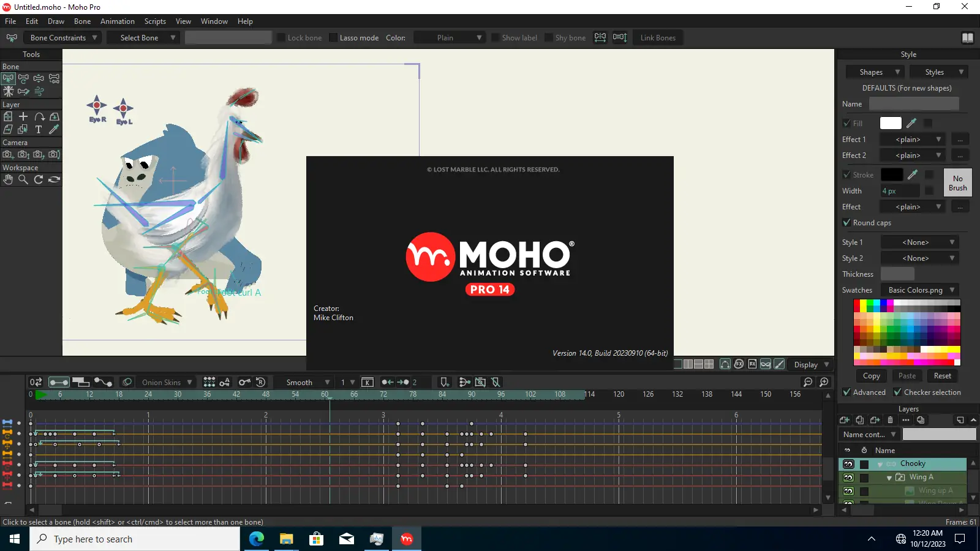Click the fill color eyedropper in Style
The height and width of the screenshot is (551, 980).
[911, 123]
